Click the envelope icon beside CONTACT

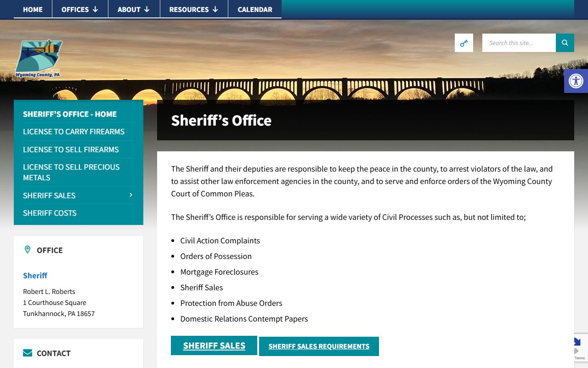[x=28, y=353]
